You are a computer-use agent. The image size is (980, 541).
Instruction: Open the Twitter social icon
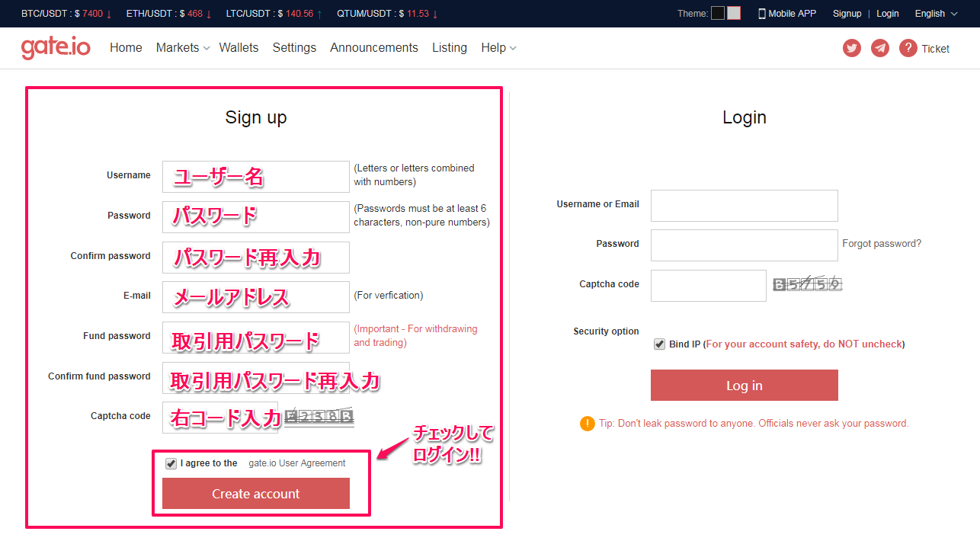coord(851,48)
